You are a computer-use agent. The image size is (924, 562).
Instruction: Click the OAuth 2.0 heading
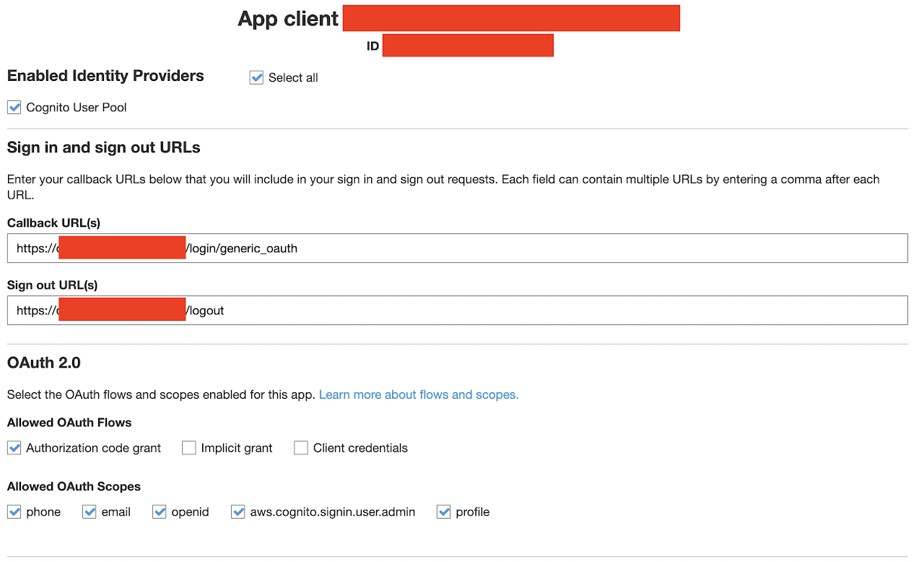point(44,363)
